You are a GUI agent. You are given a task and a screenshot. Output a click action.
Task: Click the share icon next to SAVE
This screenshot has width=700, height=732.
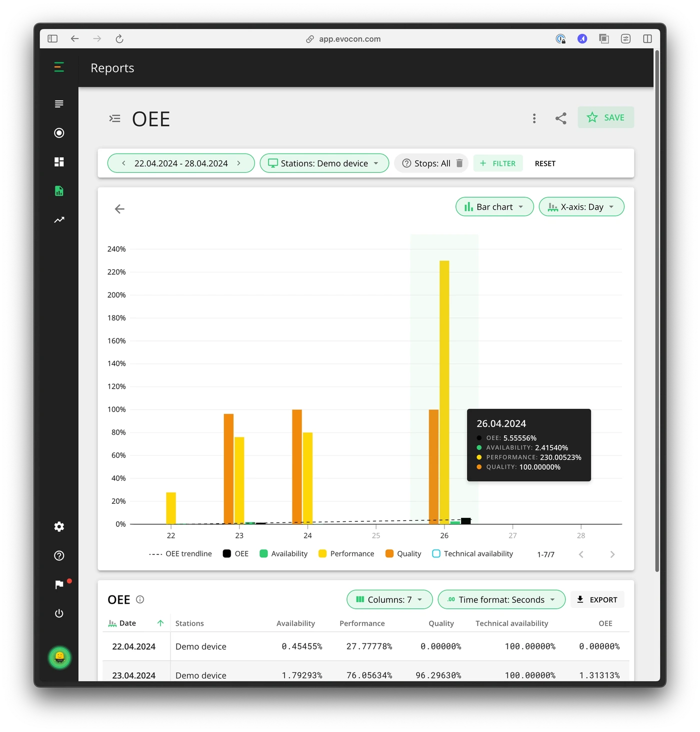[561, 118]
